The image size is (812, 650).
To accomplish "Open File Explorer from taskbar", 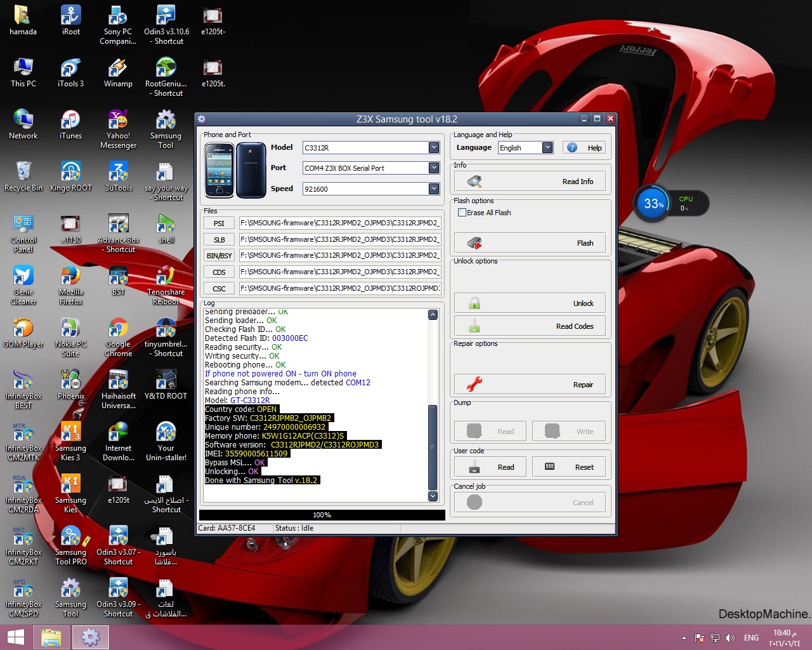I will click(x=51, y=637).
